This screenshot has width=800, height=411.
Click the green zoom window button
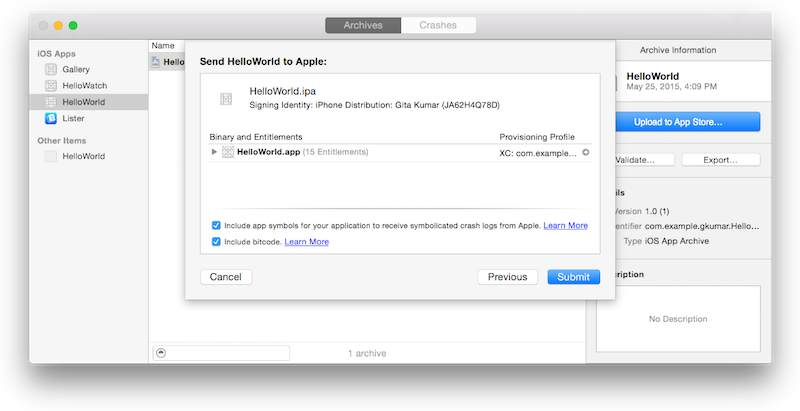73,25
